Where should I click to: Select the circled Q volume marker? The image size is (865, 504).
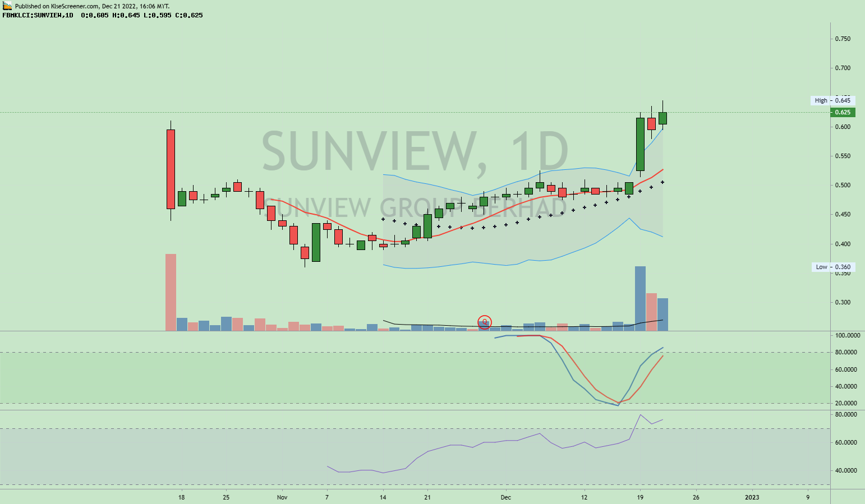(484, 322)
